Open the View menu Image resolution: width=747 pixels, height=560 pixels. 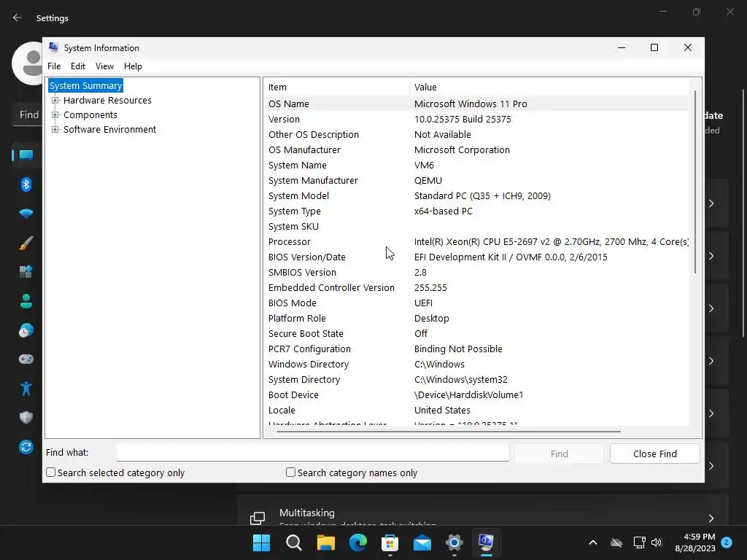(104, 66)
